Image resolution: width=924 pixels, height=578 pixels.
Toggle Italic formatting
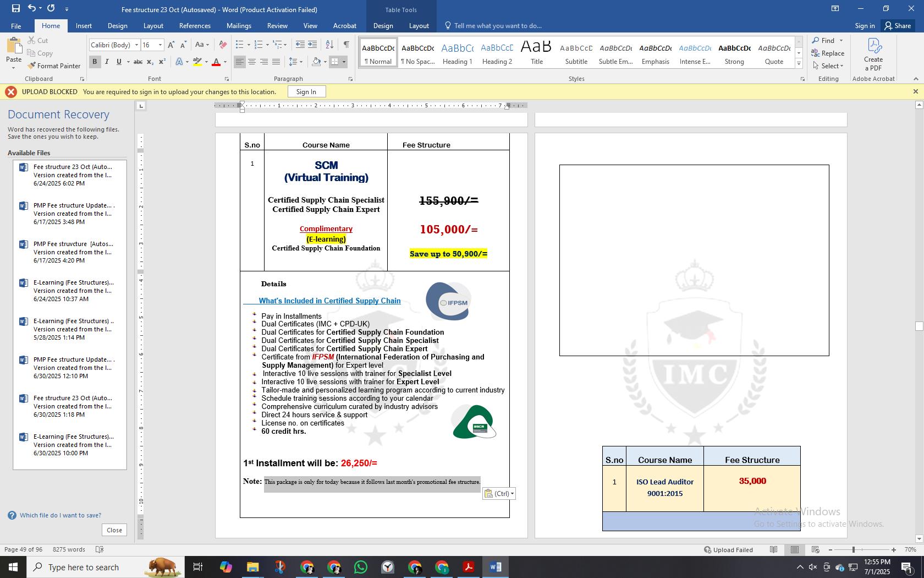(107, 62)
